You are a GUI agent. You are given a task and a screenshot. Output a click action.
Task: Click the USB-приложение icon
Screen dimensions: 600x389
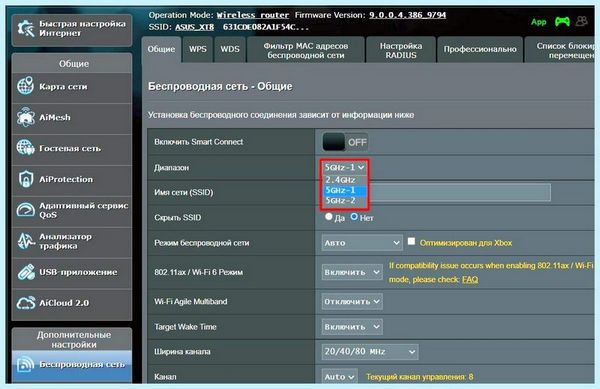point(25,272)
